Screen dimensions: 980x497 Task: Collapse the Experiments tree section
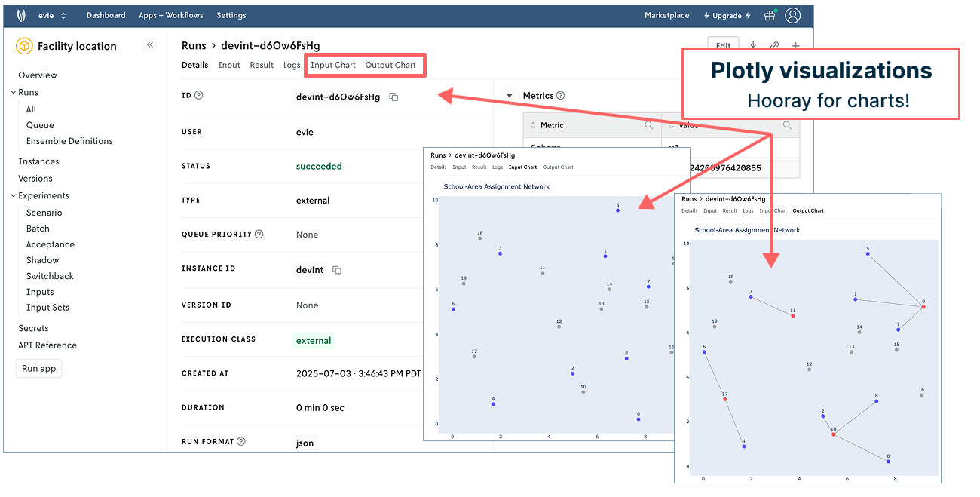(x=14, y=195)
